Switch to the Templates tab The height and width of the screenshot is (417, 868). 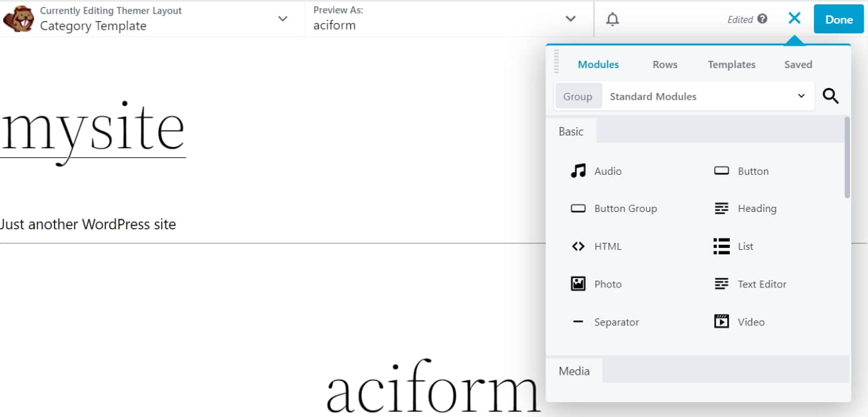(x=732, y=64)
